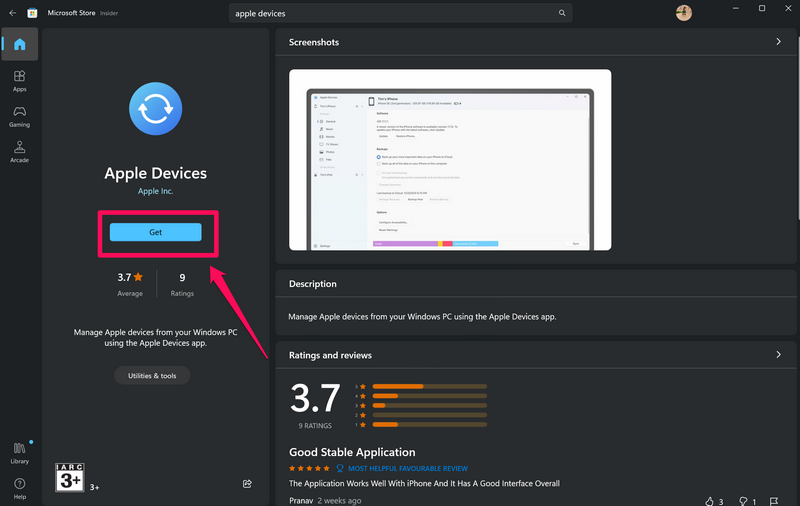The width and height of the screenshot is (800, 506).
Task: Navigate back with the back arrow
Action: pos(13,13)
